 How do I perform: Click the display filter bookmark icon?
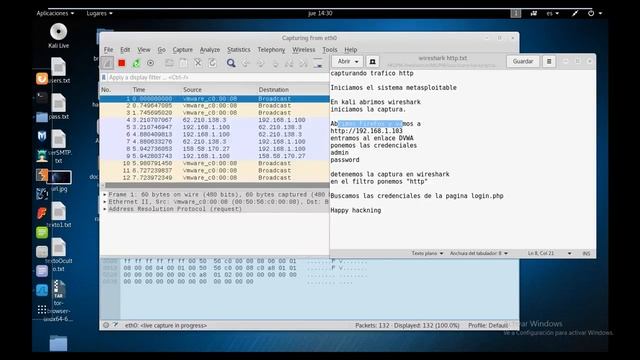104,77
